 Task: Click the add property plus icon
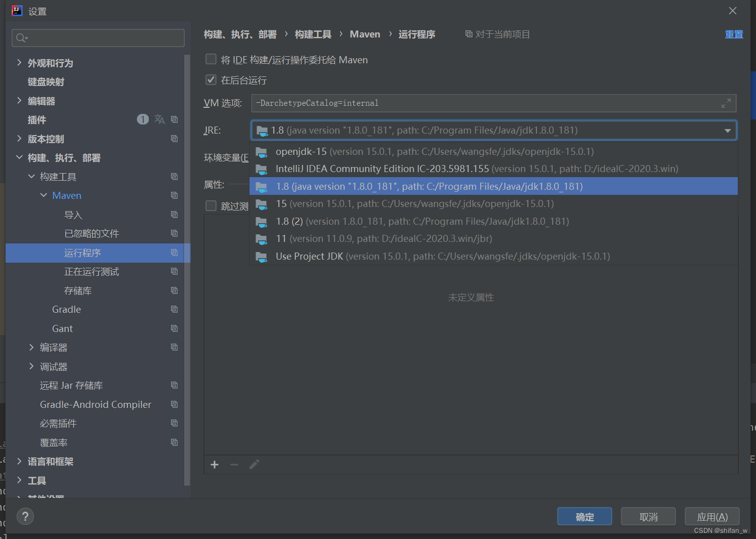[x=215, y=465]
